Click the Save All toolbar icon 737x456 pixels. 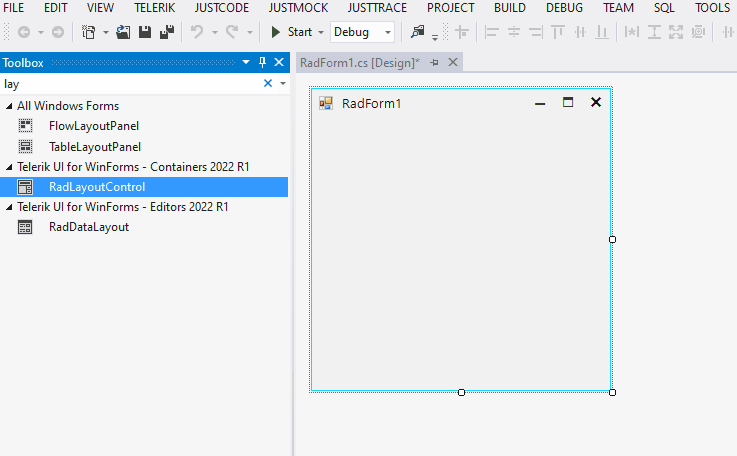tap(166, 32)
